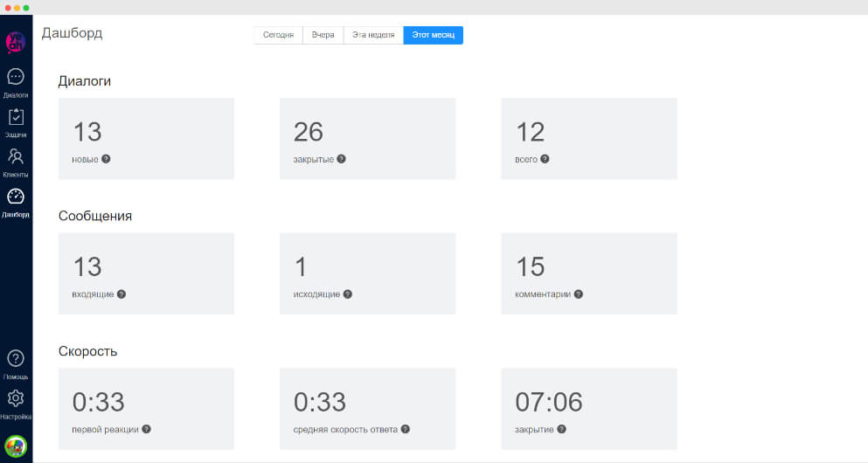
Task: Click help icon next to новые
Action: 106,159
